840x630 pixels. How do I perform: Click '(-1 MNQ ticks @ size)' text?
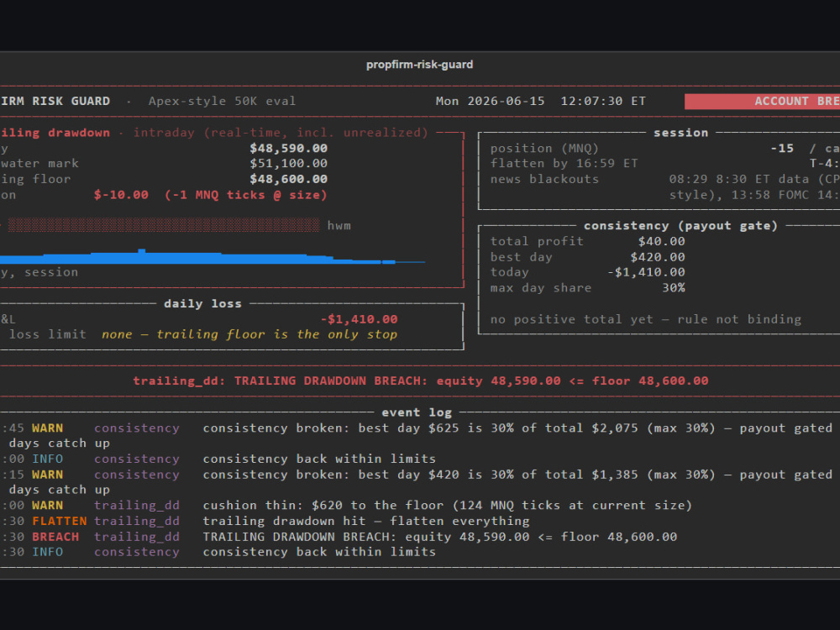[246, 195]
